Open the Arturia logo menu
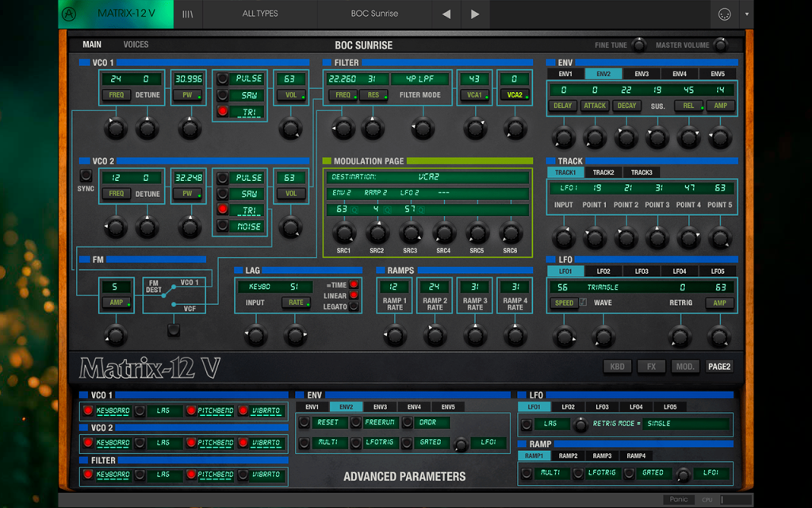The height and width of the screenshot is (508, 812). 69,14
